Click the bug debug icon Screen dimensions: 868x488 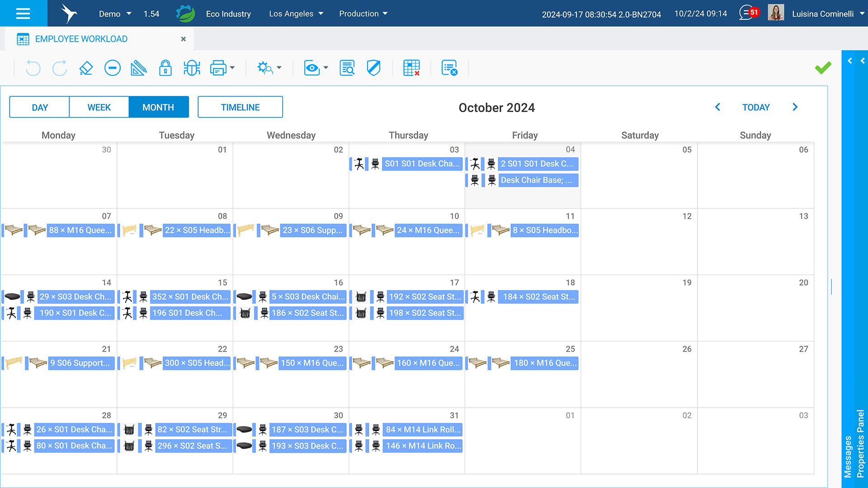[x=192, y=68]
